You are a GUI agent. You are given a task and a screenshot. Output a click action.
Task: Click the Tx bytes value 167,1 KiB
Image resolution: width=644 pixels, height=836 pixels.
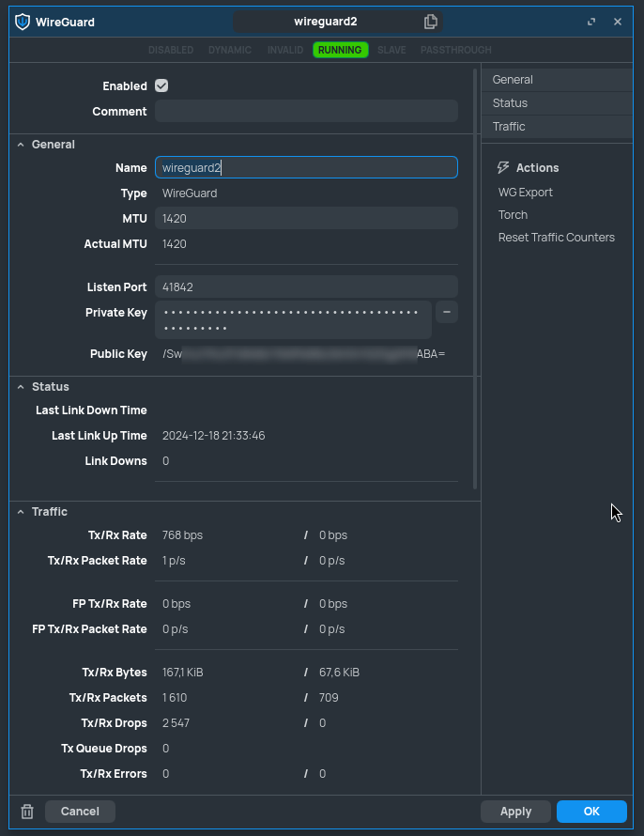point(183,673)
